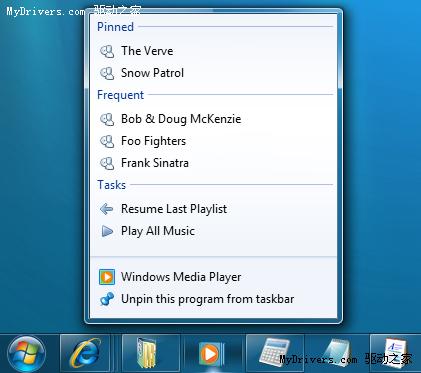Viewport: 421px width, 373px height.
Task: Unpin this program from taskbar
Action: point(213,299)
